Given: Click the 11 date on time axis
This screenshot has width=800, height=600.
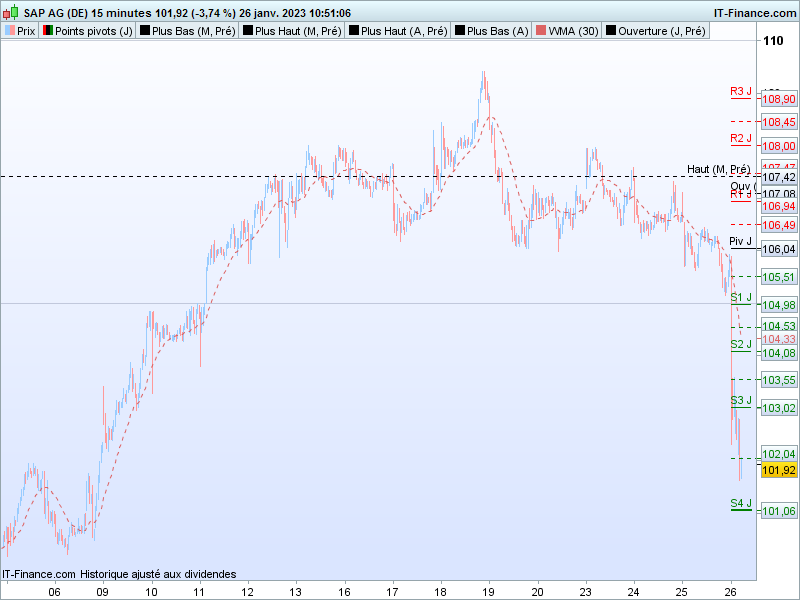Looking at the screenshot, I should point(199,592).
